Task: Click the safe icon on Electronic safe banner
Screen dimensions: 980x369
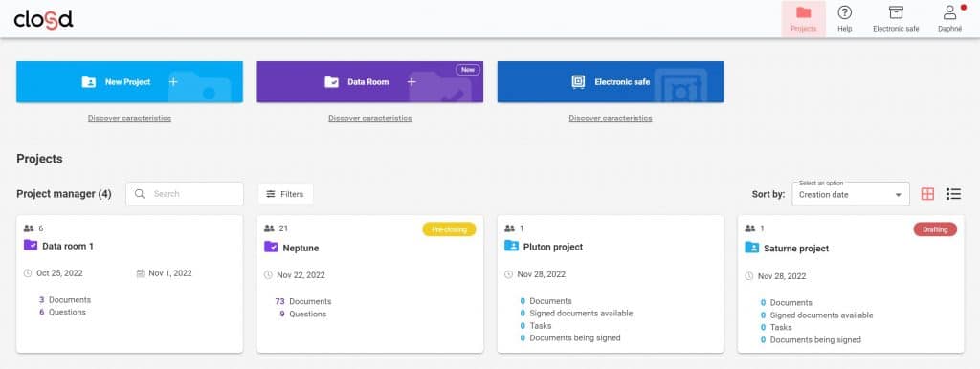Action: tap(579, 82)
